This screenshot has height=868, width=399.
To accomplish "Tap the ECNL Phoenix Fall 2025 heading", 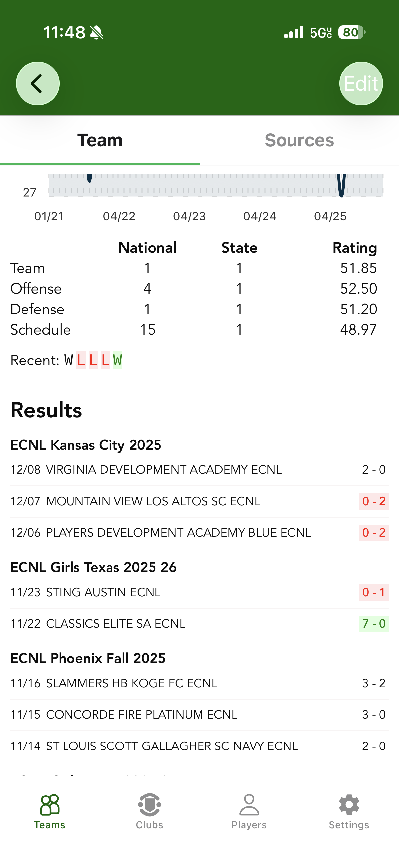I will (x=88, y=658).
